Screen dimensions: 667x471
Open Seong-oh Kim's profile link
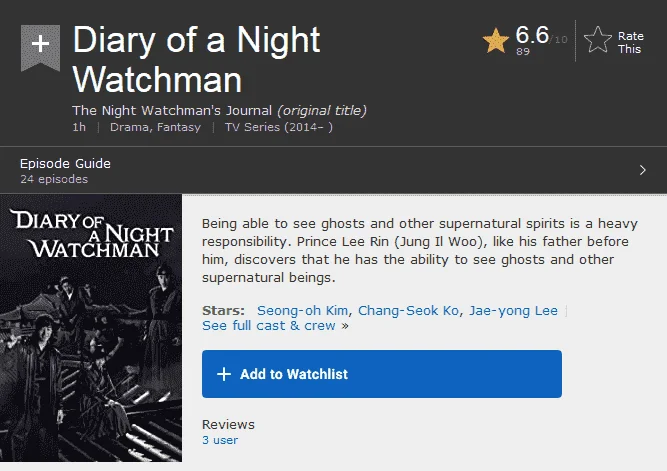click(x=302, y=311)
